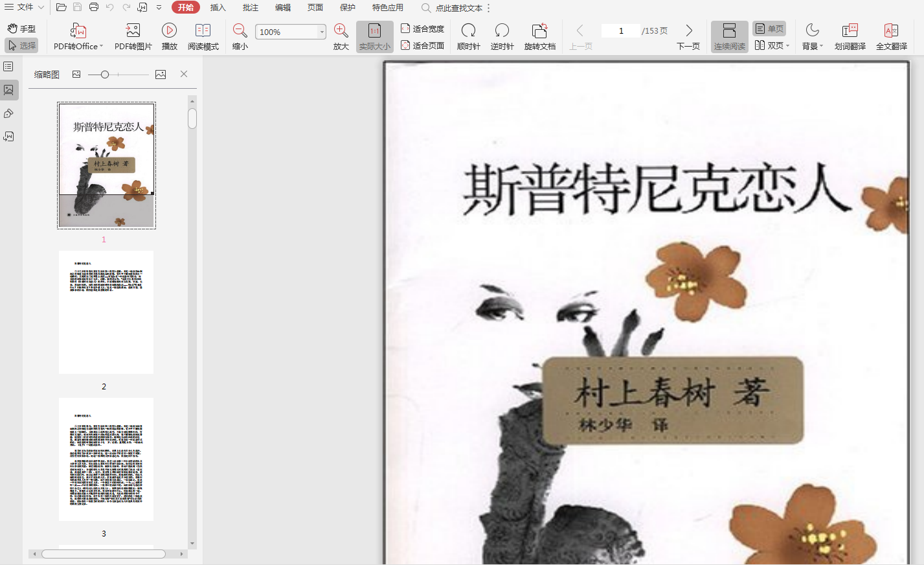Undo the last action
Image resolution: width=924 pixels, height=565 pixels.
pos(110,8)
